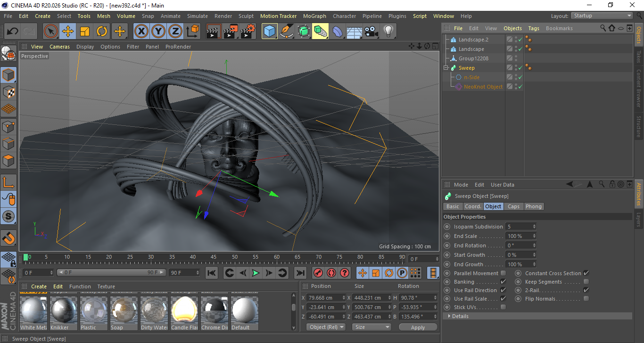Image resolution: width=644 pixels, height=343 pixels.
Task: Toggle Enable Snap magnet icon
Action: (8, 238)
